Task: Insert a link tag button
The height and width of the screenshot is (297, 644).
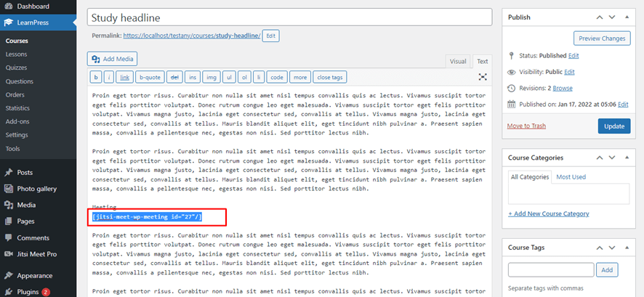Action: point(124,77)
